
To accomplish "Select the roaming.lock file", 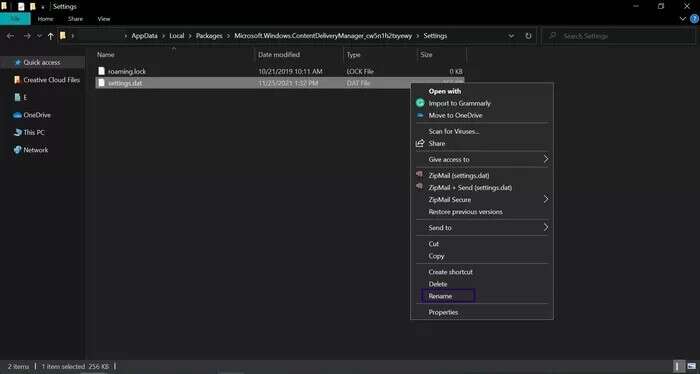I will (x=127, y=71).
